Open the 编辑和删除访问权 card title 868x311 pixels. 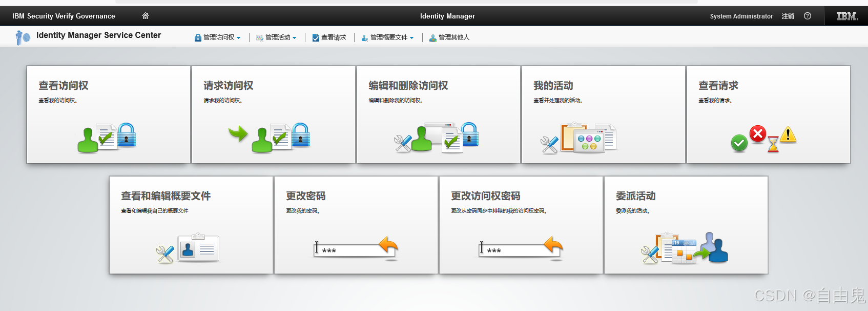click(x=408, y=86)
